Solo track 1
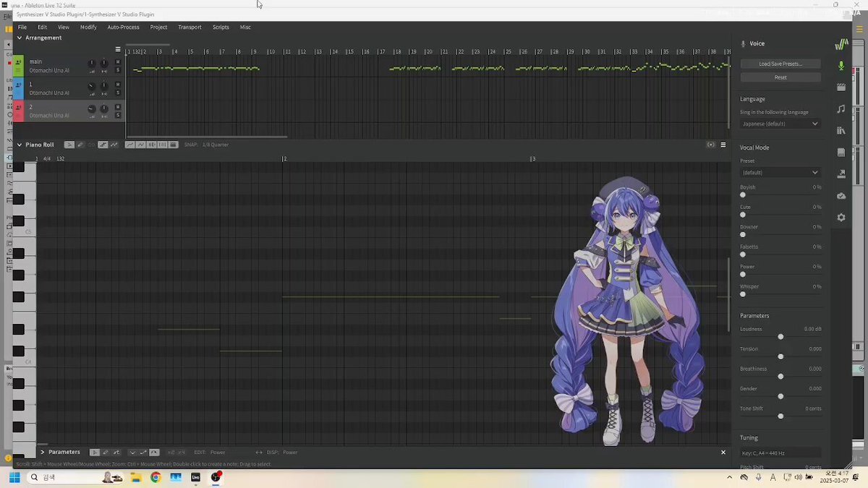 pos(118,93)
